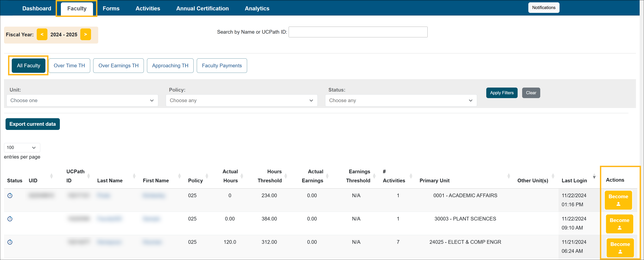Switch to Over Time TH tab

[x=69, y=65]
